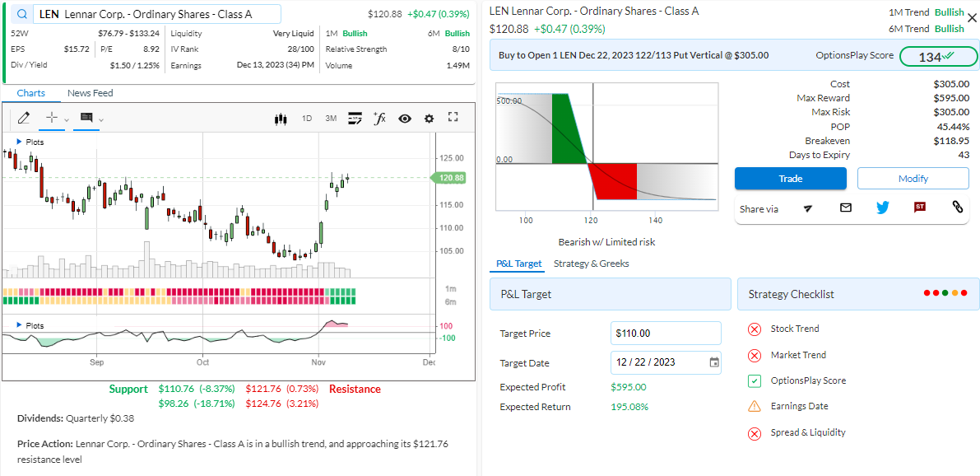Click the 1m trend color strip

(179, 292)
